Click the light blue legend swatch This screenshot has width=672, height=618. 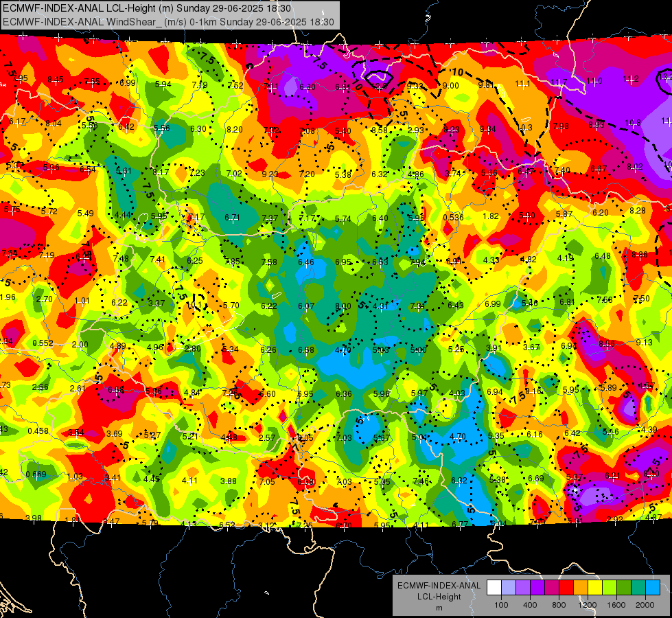(653, 588)
